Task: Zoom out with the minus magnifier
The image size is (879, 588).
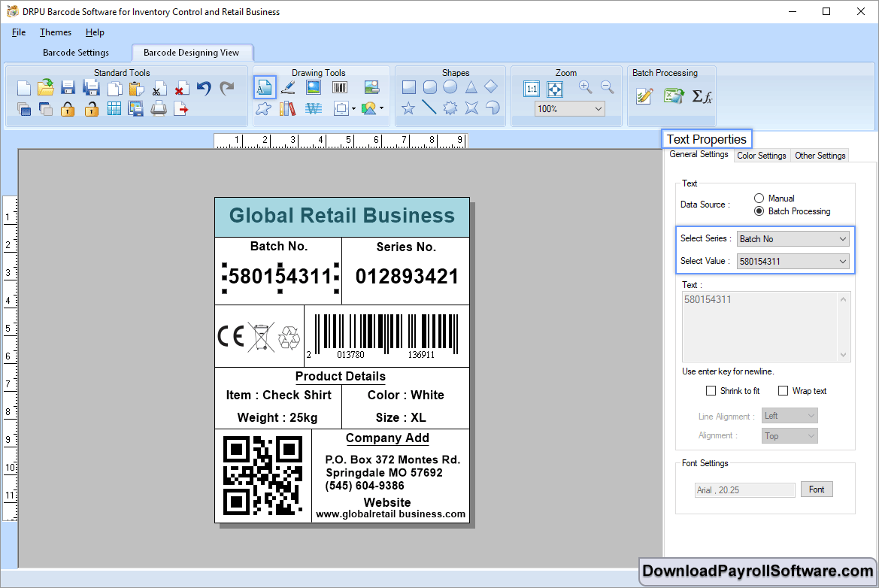Action: (x=607, y=87)
